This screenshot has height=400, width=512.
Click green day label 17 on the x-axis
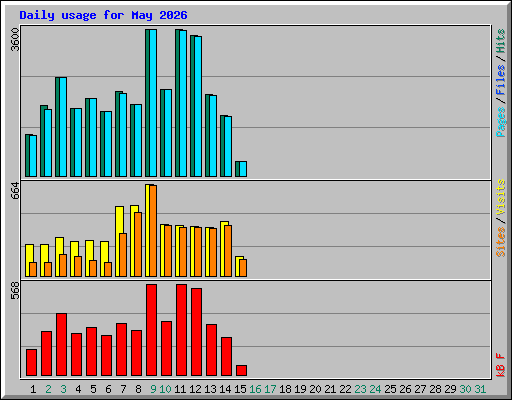coord(270,389)
